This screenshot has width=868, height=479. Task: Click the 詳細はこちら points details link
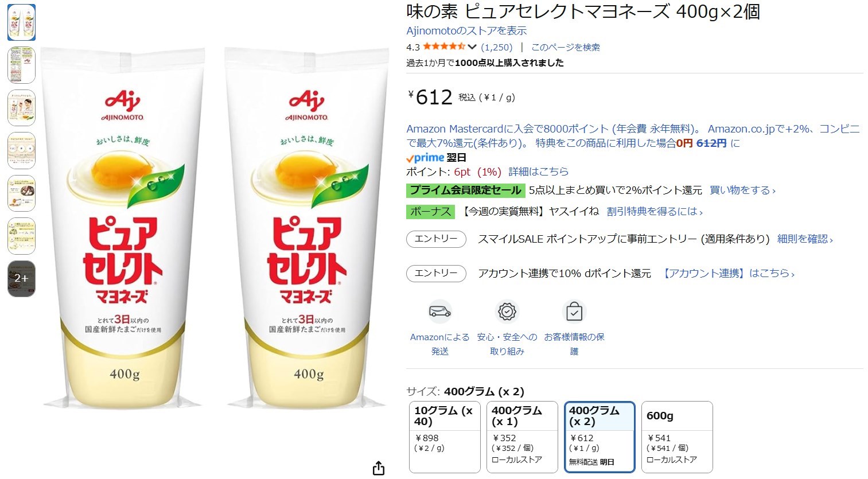click(539, 172)
